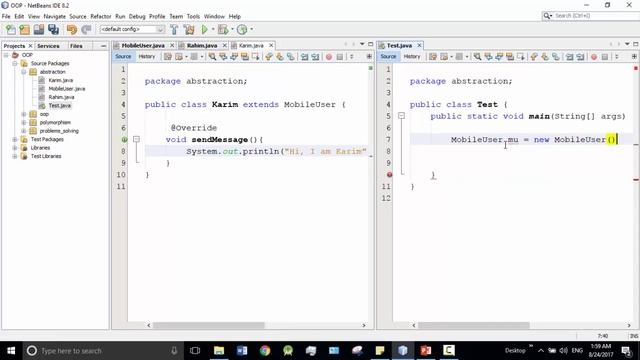Expand the polymorphism package
640x360 pixels.
pos(24,122)
